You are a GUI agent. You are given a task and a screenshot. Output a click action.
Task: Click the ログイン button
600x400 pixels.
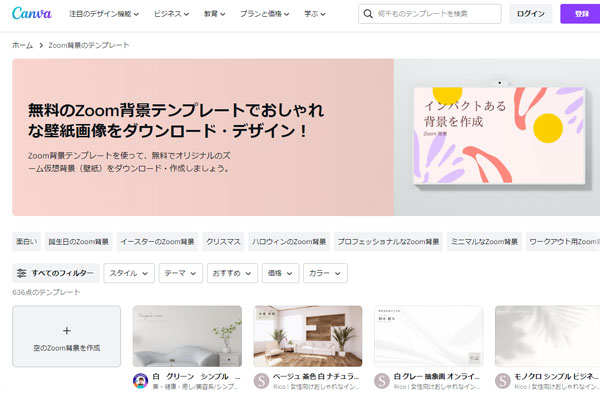[x=531, y=14]
